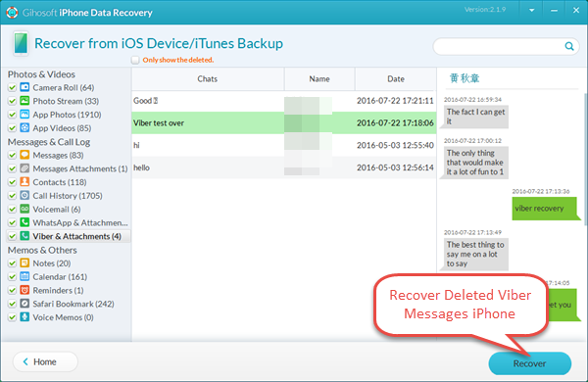Viewport: 588px width, 382px height.
Task: Click date 2016-05-03 12:56:14 cell
Action: coord(395,167)
